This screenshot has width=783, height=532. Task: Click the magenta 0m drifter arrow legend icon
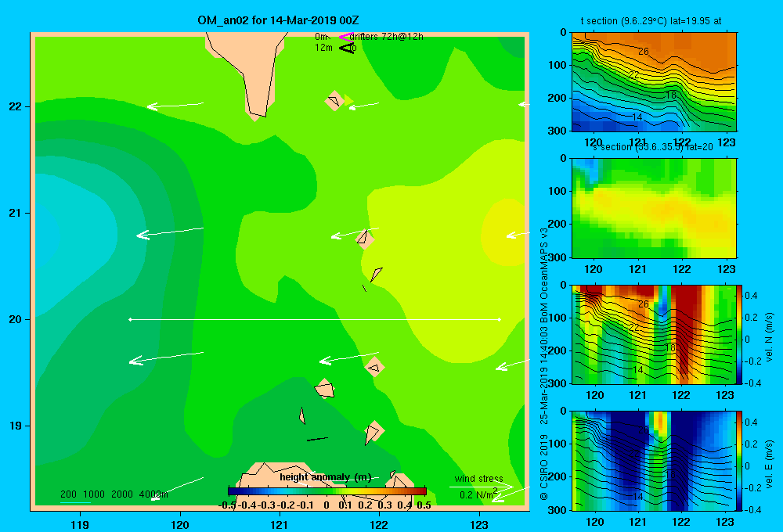click(x=345, y=37)
